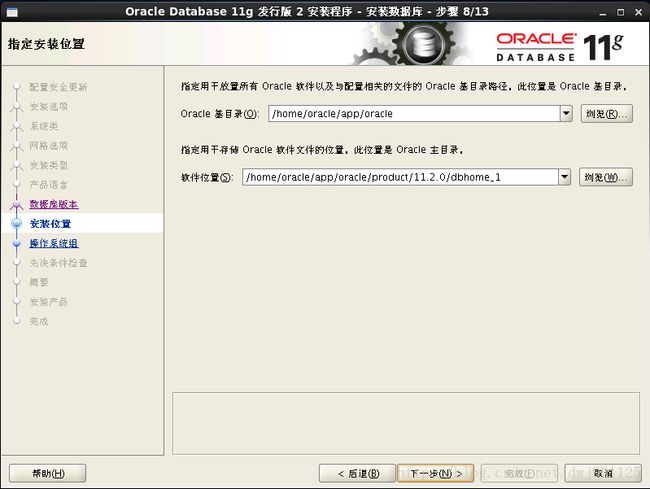Click 浏览(R) button for Oracle base directory

coord(606,114)
